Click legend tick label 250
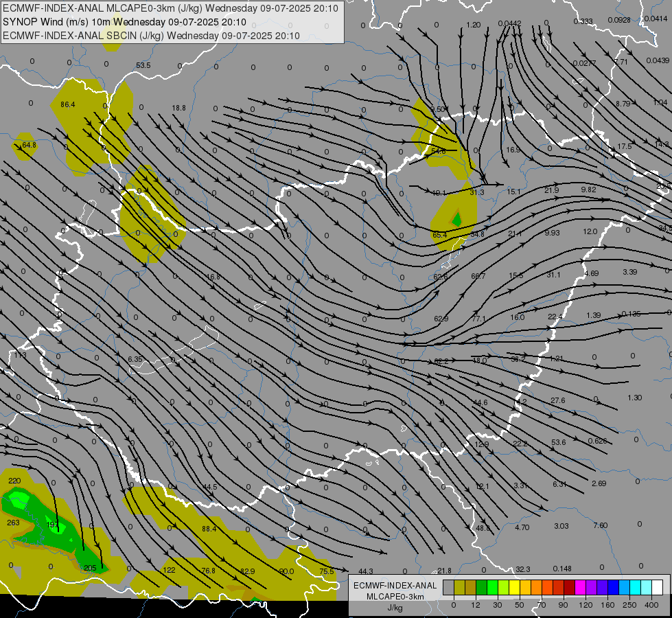The height and width of the screenshot is (618, 672). coord(629,605)
